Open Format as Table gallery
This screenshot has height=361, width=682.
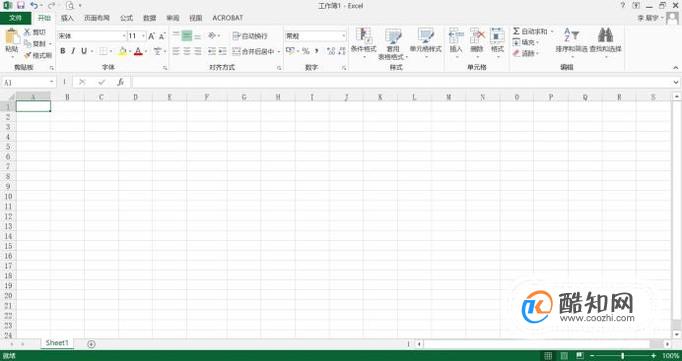393,43
